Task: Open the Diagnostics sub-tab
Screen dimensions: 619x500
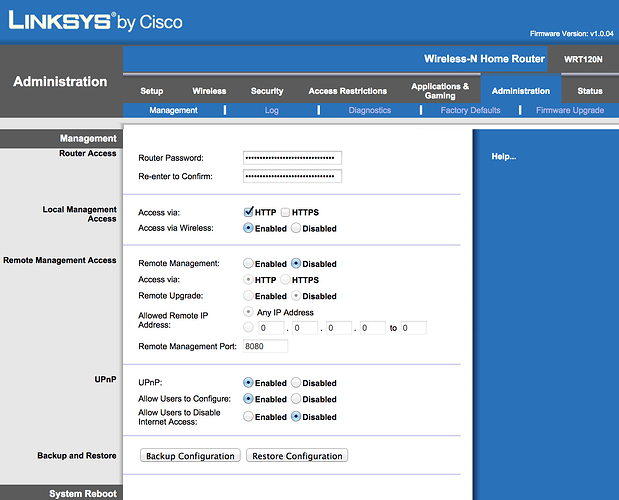Action: tap(370, 110)
